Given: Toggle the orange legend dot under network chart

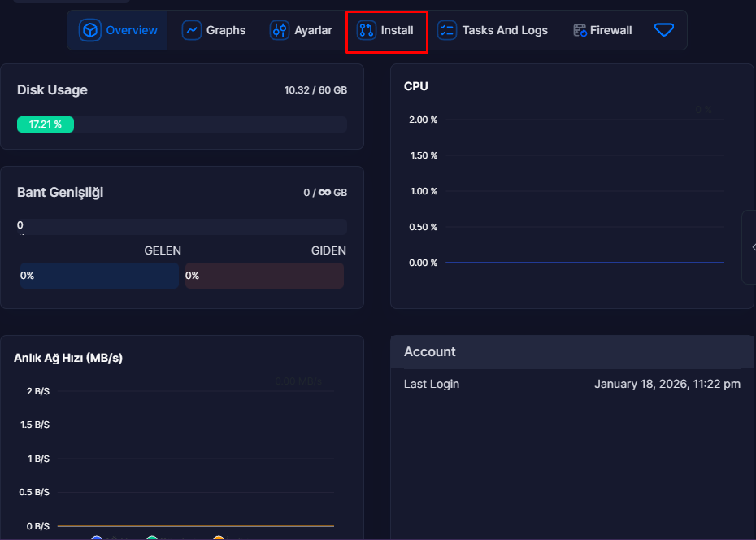Looking at the screenshot, I should (x=218, y=538).
